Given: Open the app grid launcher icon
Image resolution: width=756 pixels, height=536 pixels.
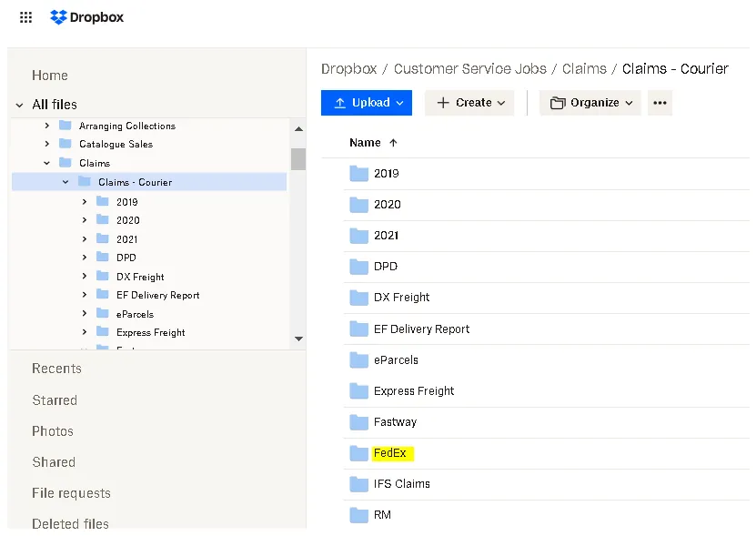Looking at the screenshot, I should (25, 17).
